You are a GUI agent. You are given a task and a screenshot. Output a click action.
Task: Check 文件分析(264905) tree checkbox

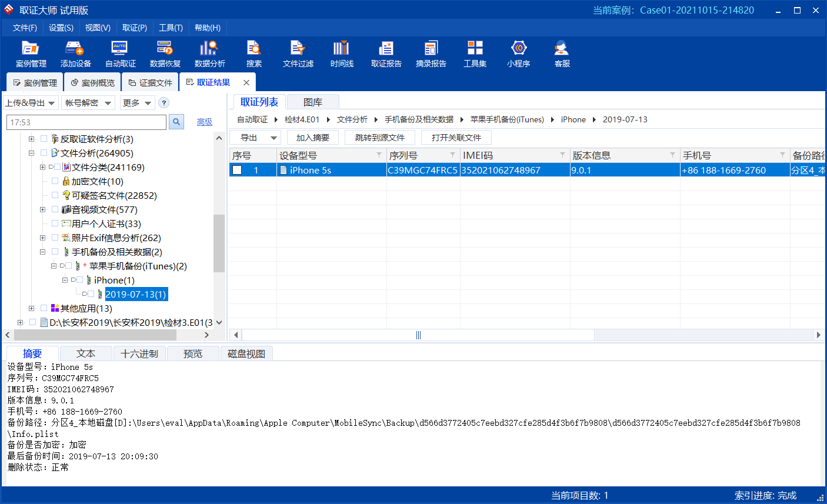pyautogui.click(x=44, y=153)
